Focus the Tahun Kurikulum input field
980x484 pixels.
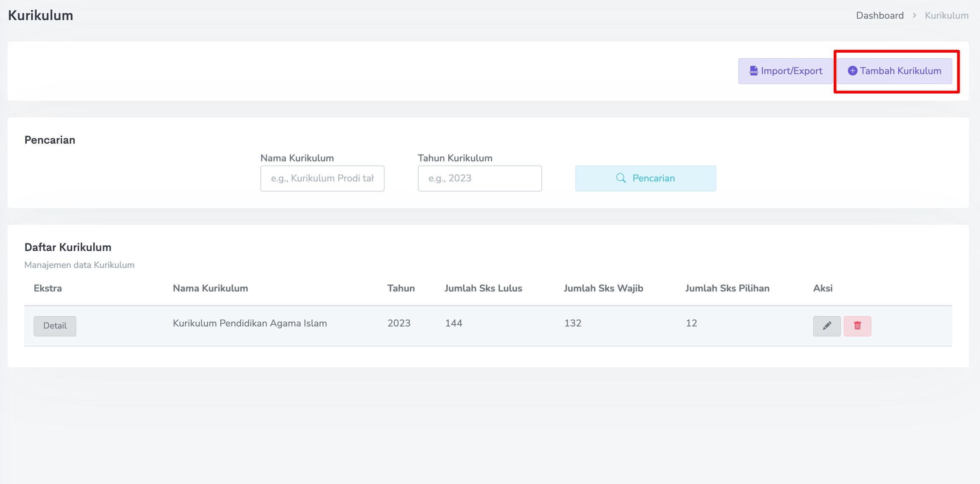pyautogui.click(x=479, y=178)
